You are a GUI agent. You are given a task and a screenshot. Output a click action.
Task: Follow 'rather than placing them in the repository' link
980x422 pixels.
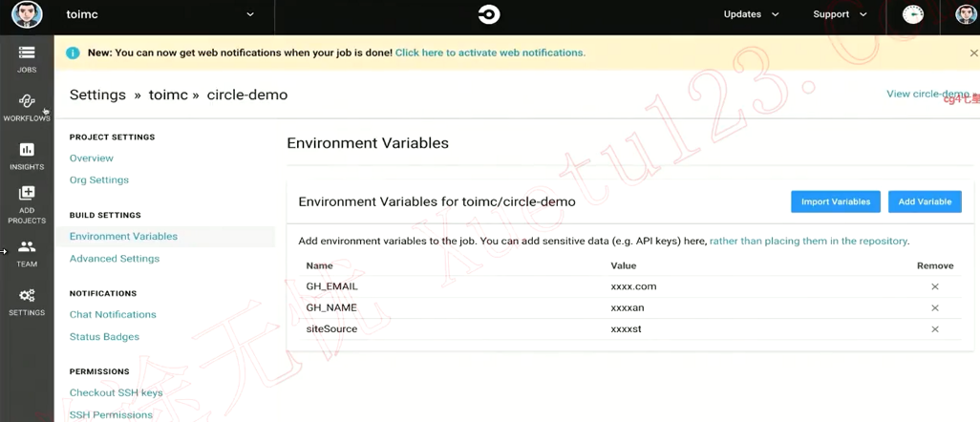click(x=808, y=241)
